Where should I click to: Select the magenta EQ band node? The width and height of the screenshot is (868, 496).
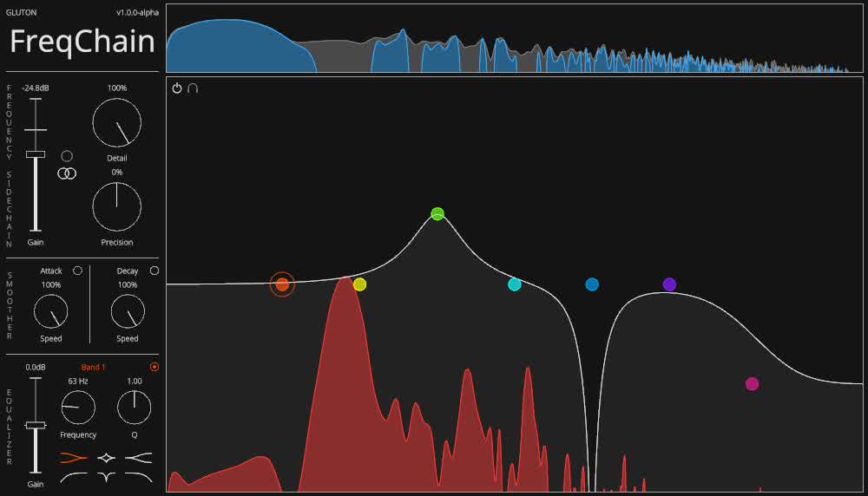[752, 384]
